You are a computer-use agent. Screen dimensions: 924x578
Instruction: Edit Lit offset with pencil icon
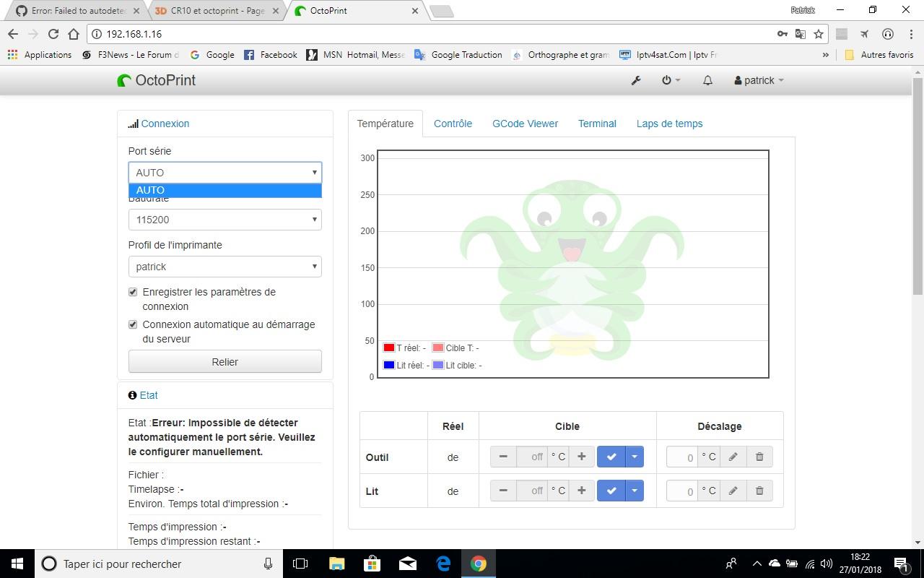click(x=733, y=491)
